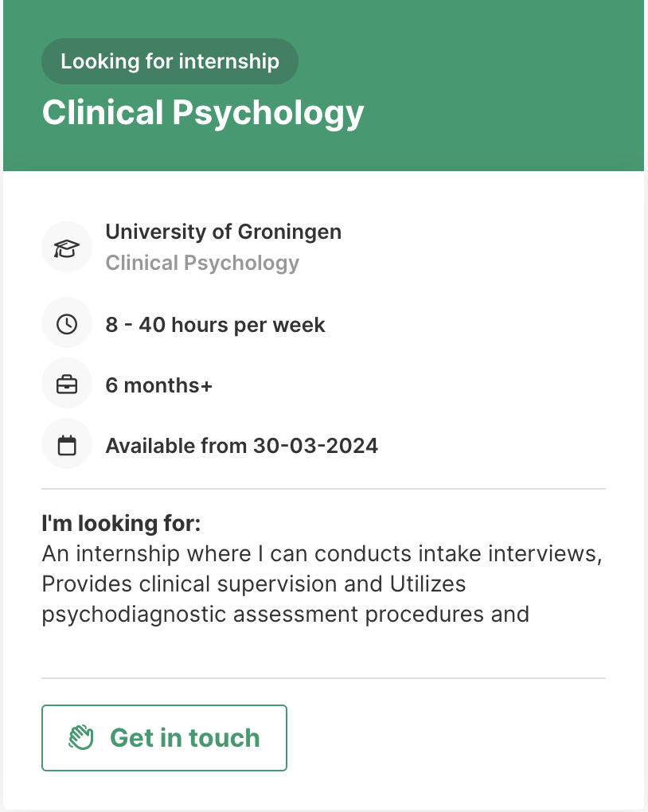The width and height of the screenshot is (648, 812).
Task: Select the Looking for internship badge
Action: [x=170, y=61]
